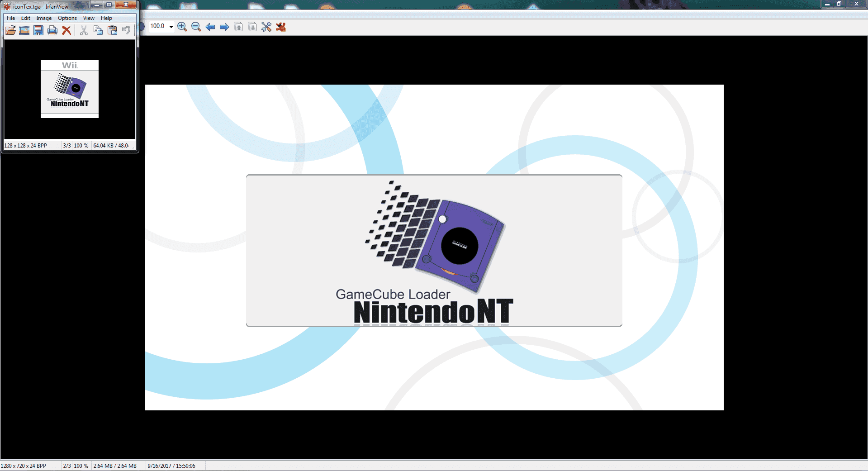Viewport: 868px width, 471px height.
Task: Close the iconTex.tga IrfanView window
Action: point(126,5)
